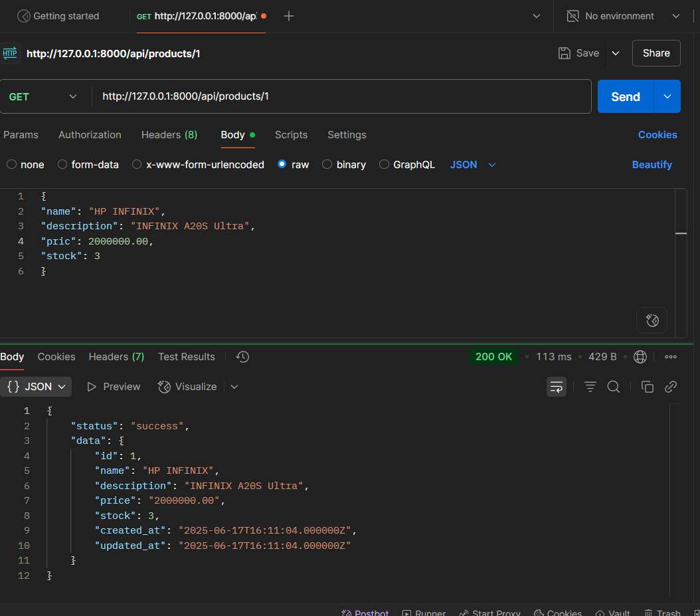Open the three-dot response options menu
Screen dimensions: 700x616
(x=671, y=357)
